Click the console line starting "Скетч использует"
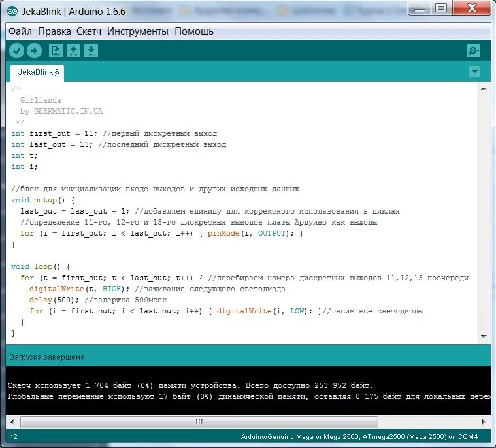This screenshot has height=448, width=496. (x=190, y=386)
